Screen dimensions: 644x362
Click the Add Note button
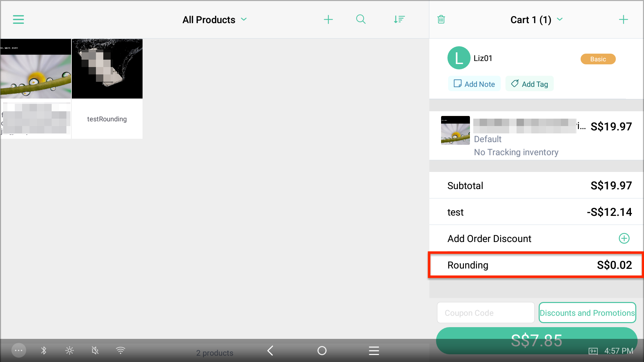474,84
